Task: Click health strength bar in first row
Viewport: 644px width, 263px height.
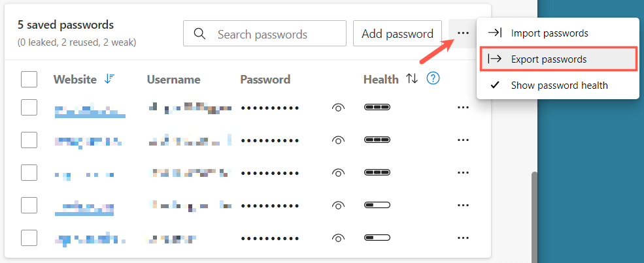Action: point(377,107)
